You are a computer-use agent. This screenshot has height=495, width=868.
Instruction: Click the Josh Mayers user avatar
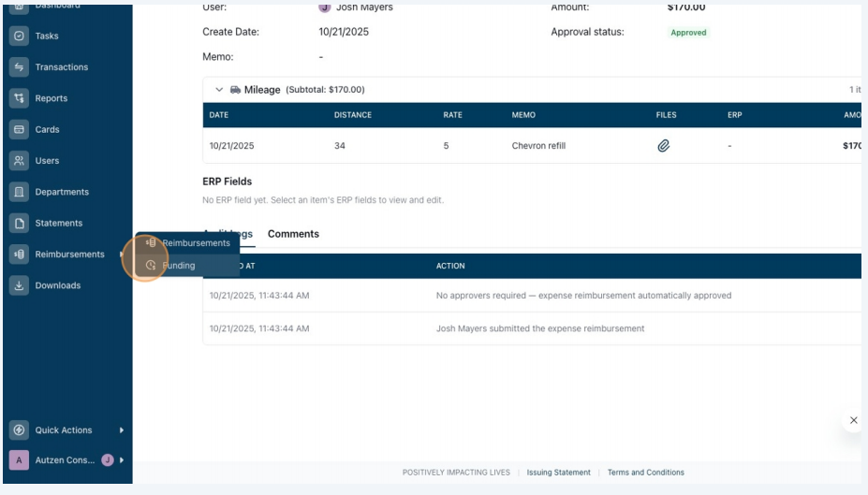[324, 7]
